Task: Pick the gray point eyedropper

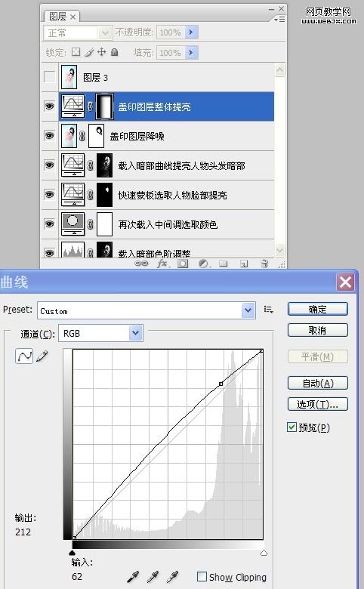Action: pos(153,576)
